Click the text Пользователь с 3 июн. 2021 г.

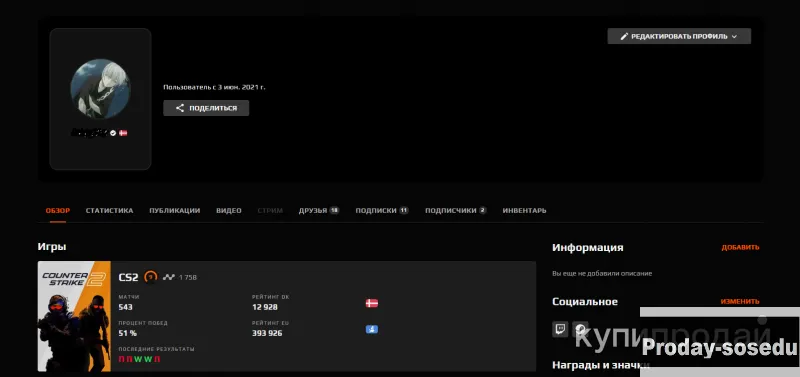[214, 87]
